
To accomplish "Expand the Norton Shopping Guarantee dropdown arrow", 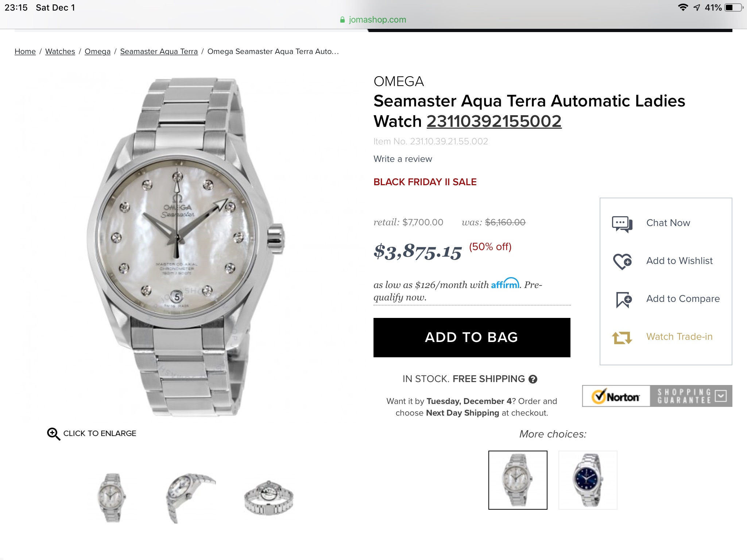I will click(x=721, y=396).
